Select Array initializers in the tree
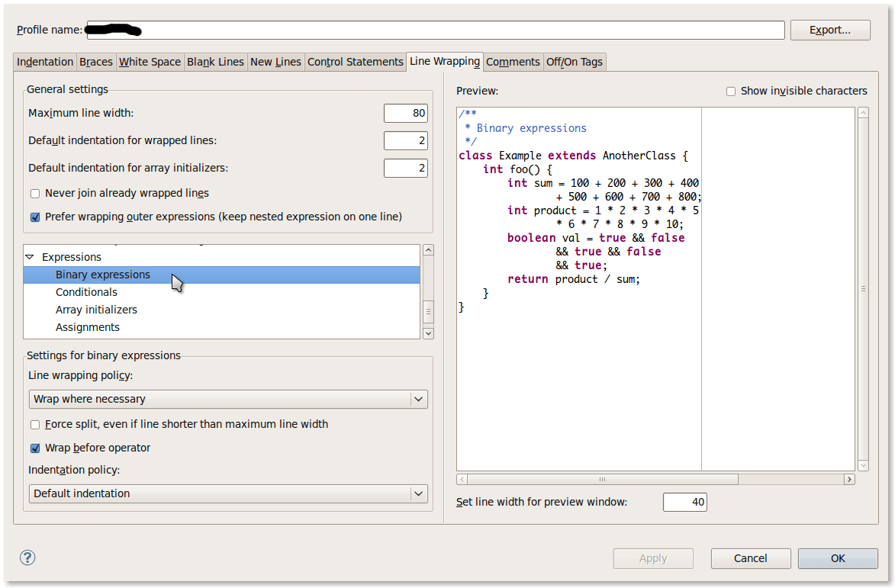The height and width of the screenshot is (588, 895). pos(221,310)
